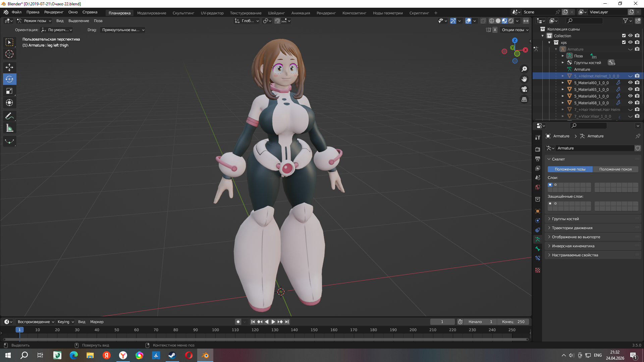The height and width of the screenshot is (362, 644).
Task: Activate the Annotate pencil tool
Action: click(9, 116)
